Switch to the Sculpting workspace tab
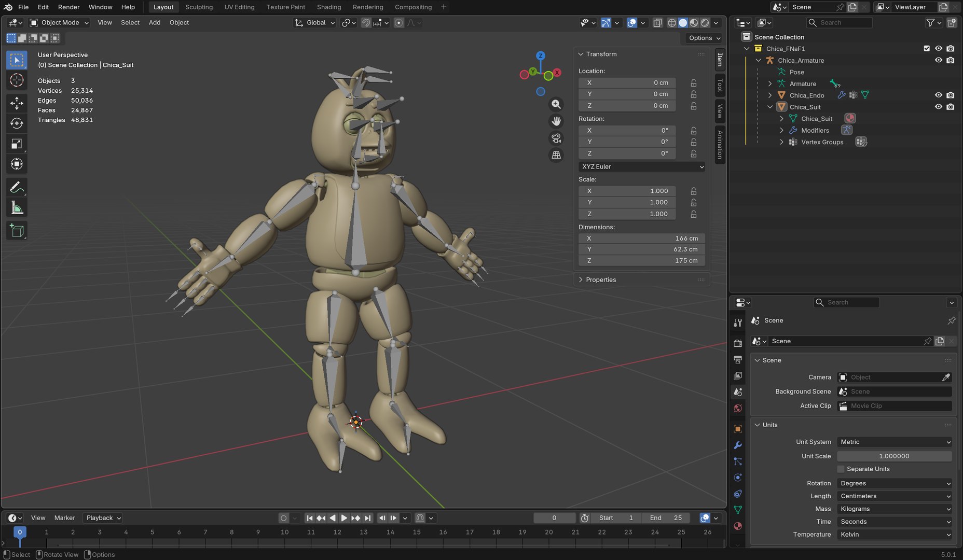 199,7
